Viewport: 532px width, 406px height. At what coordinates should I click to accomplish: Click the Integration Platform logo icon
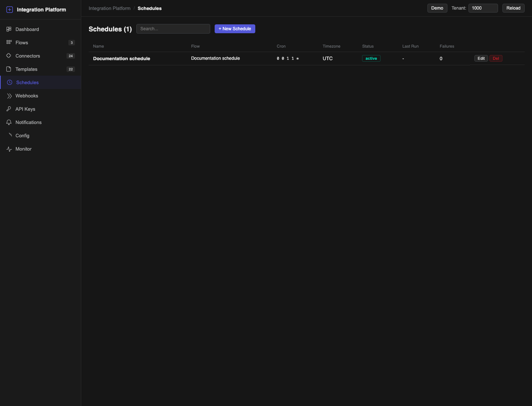[10, 10]
